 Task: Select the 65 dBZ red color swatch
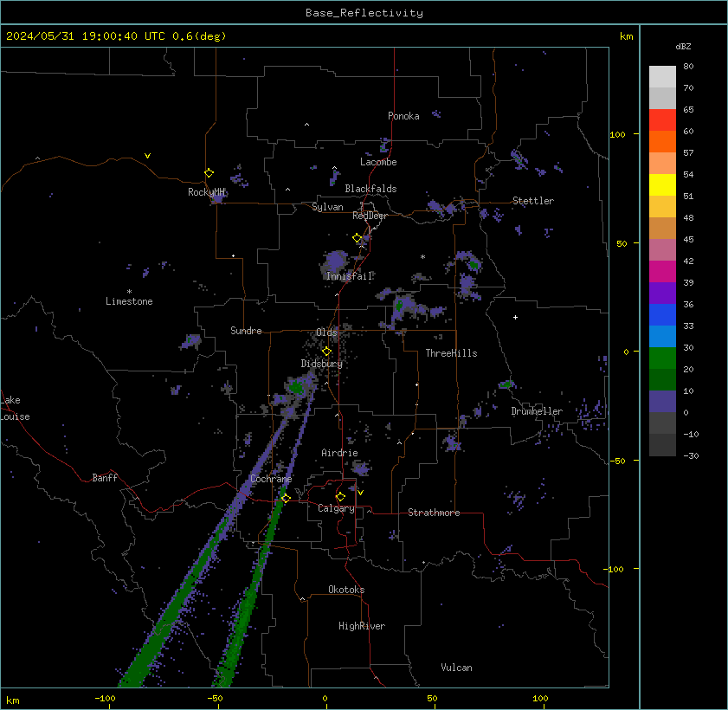pyautogui.click(x=662, y=119)
